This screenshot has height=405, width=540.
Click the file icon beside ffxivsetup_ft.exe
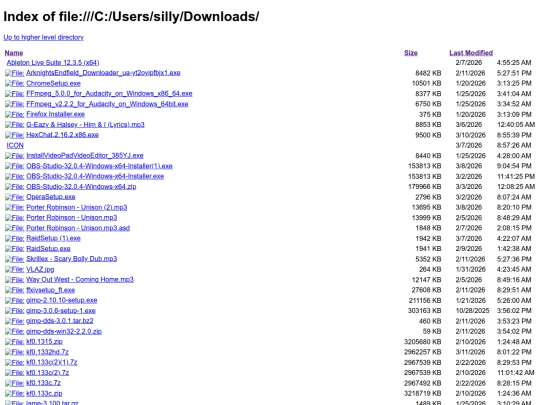pyautogui.click(x=14, y=290)
